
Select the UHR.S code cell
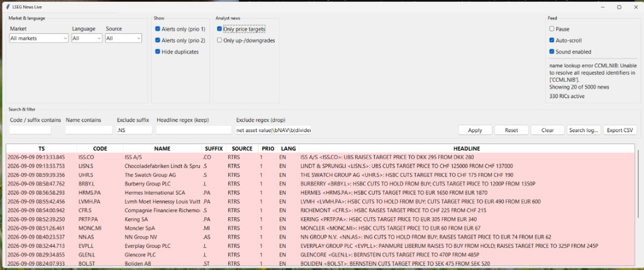100,175
